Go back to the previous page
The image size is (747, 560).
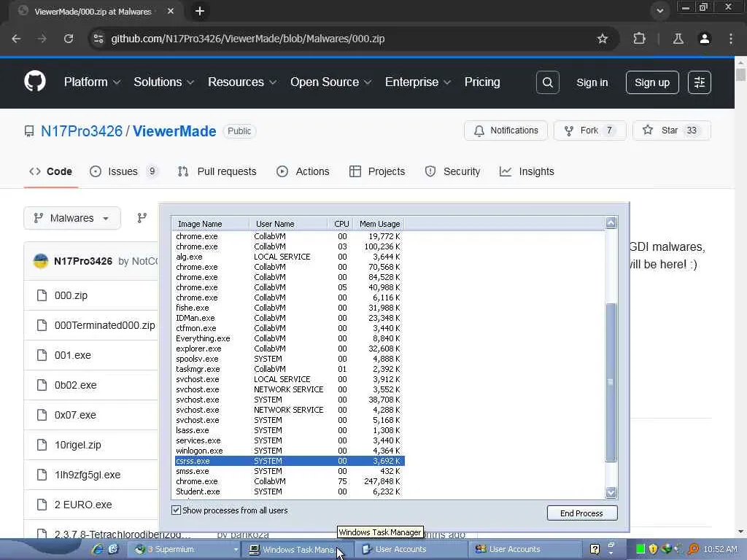(x=16, y=39)
